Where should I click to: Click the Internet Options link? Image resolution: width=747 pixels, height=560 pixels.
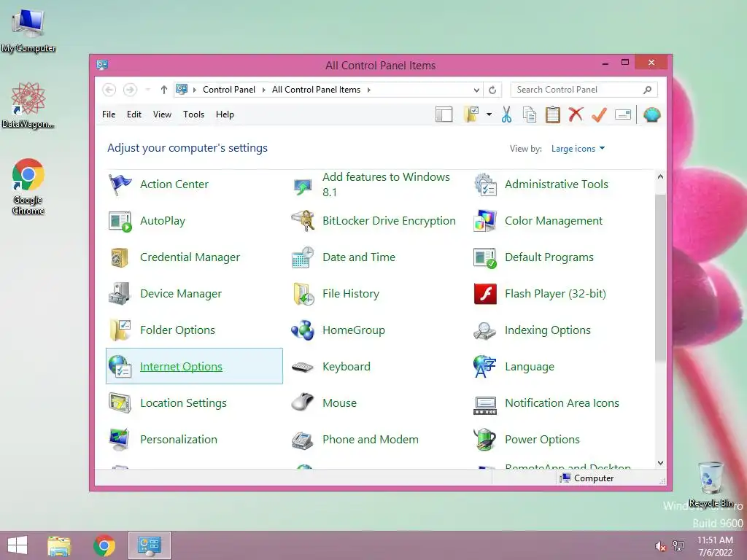point(181,367)
